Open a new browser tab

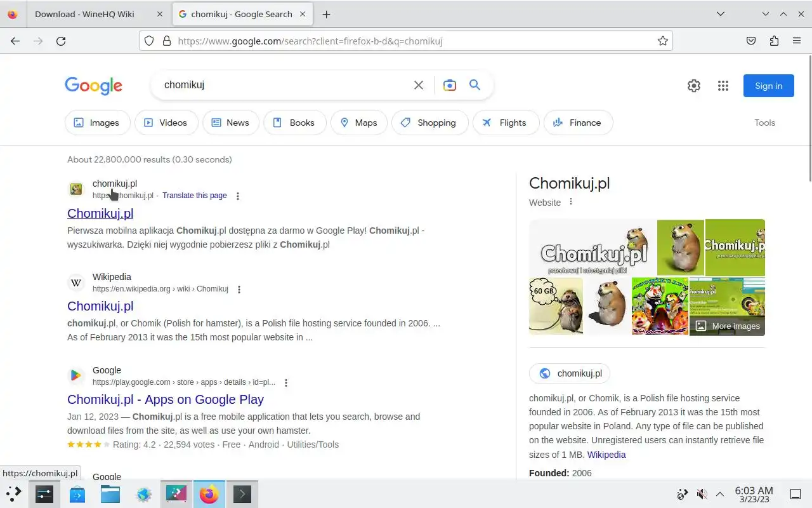[326, 14]
